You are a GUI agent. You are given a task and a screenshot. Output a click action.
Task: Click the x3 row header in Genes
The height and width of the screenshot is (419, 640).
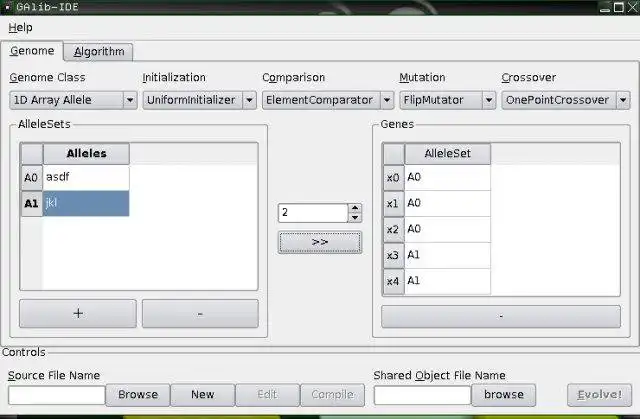click(393, 255)
